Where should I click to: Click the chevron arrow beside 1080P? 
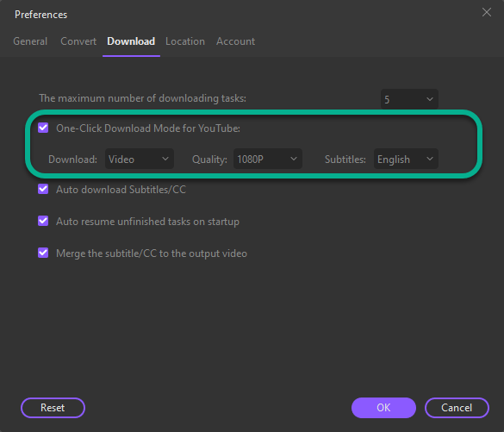(x=294, y=159)
